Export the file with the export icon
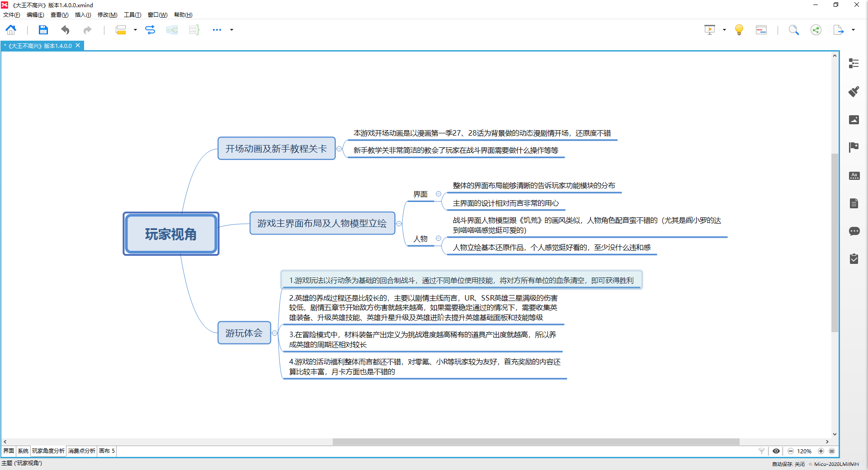Image resolution: width=868 pixels, height=470 pixels. (839, 30)
